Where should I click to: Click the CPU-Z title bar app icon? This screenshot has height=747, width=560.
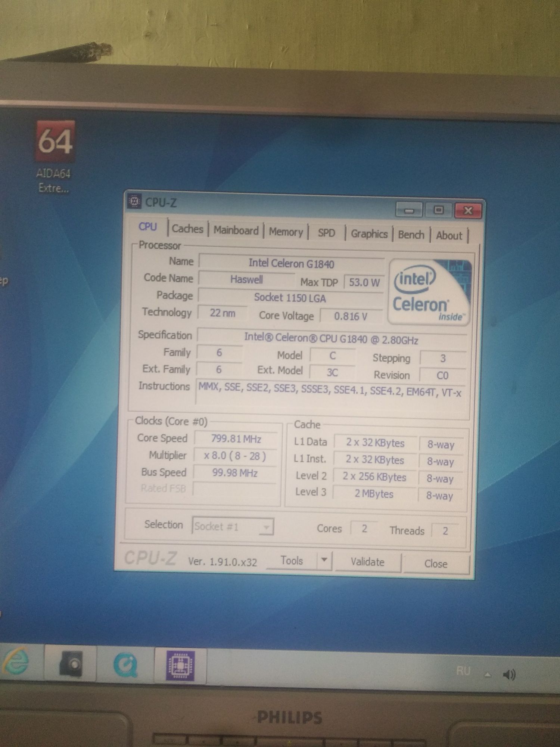pyautogui.click(x=134, y=202)
